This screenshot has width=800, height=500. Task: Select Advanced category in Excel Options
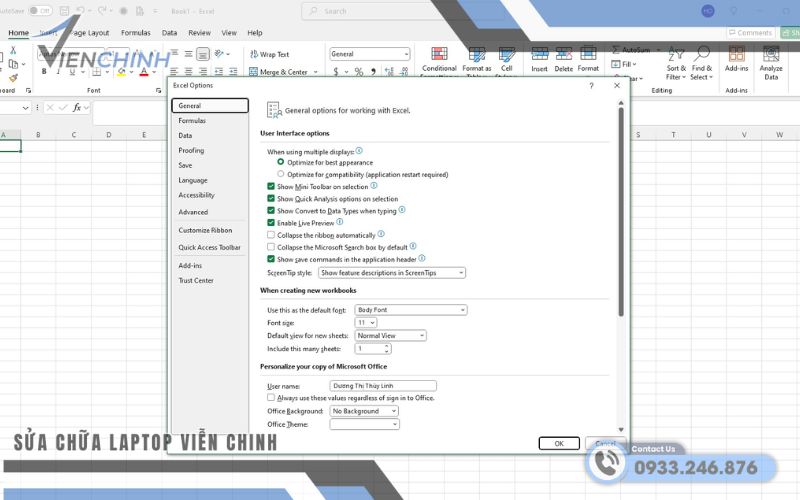(210, 212)
